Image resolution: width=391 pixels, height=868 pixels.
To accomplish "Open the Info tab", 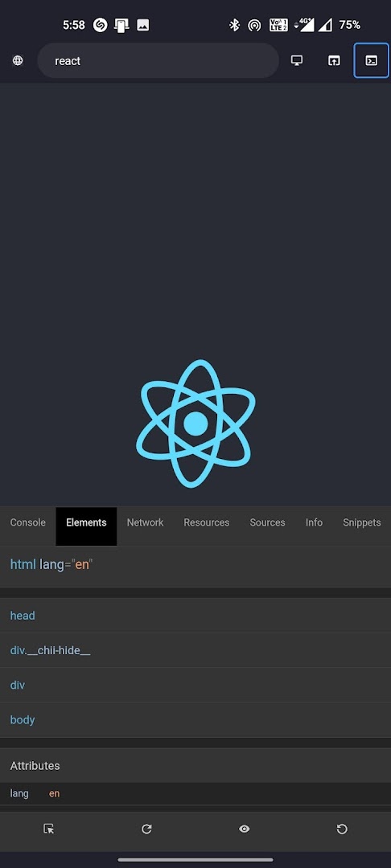I will 314,522.
